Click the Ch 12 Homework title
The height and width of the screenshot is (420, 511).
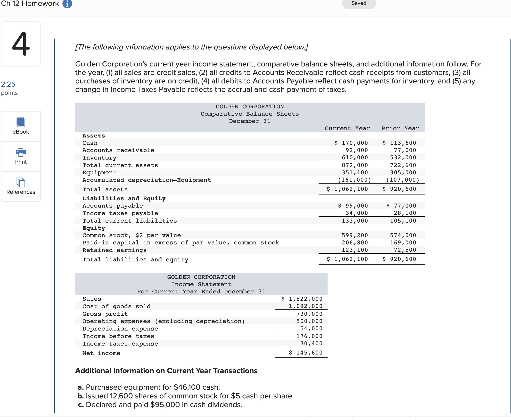pos(30,4)
